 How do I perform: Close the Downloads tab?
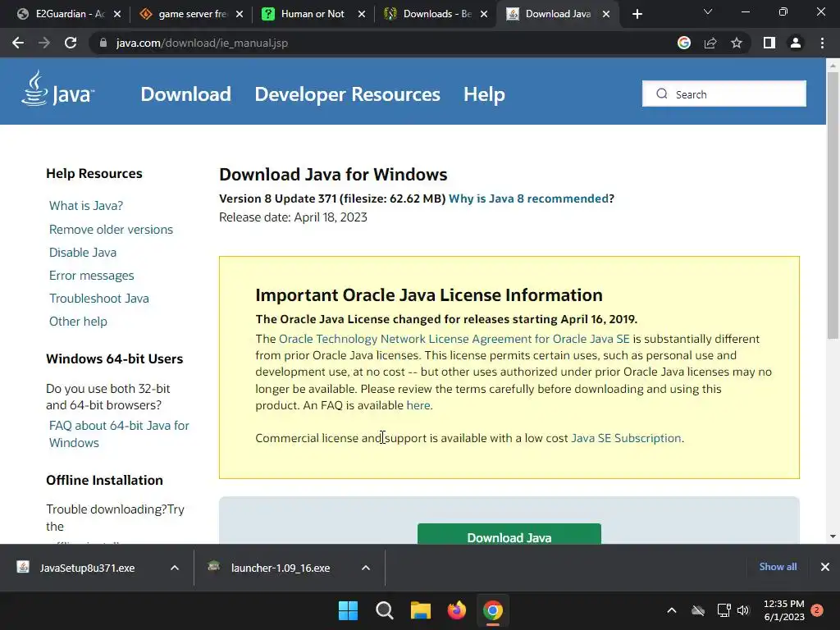point(484,14)
